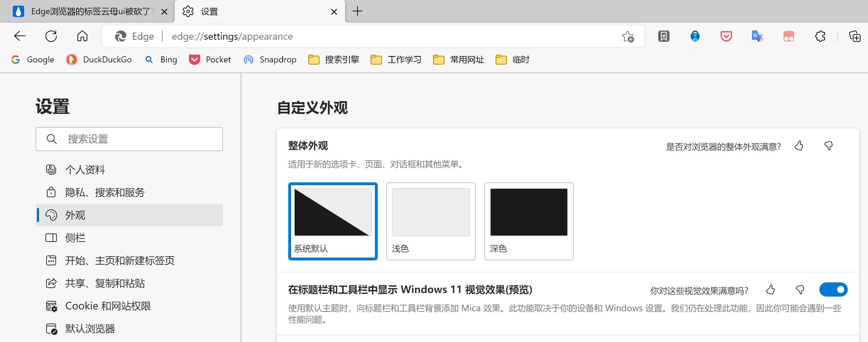The height and width of the screenshot is (342, 868).
Task: Open the 常用网址 bookmarks folder
Action: point(459,60)
